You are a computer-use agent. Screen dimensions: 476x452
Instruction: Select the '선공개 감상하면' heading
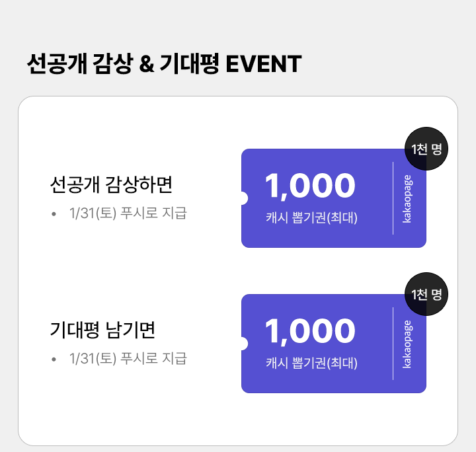pyautogui.click(x=111, y=184)
